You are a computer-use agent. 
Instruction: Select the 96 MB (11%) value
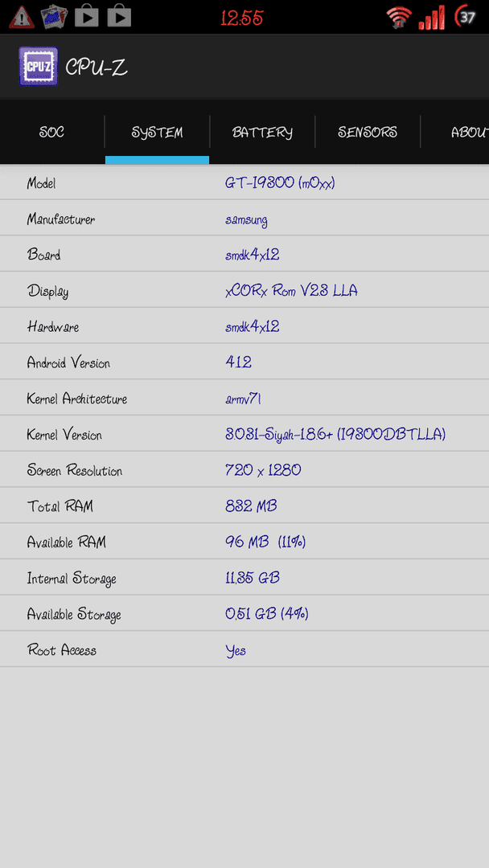coord(265,542)
